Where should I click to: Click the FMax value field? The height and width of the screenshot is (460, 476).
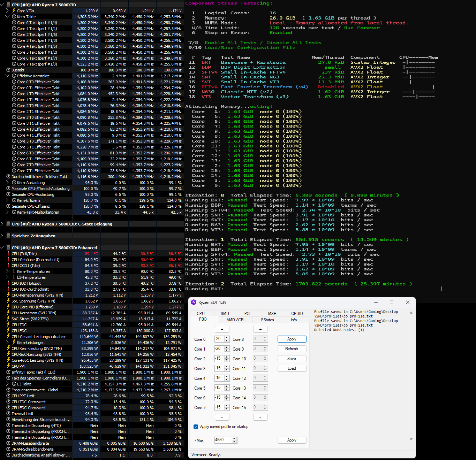coord(223,440)
